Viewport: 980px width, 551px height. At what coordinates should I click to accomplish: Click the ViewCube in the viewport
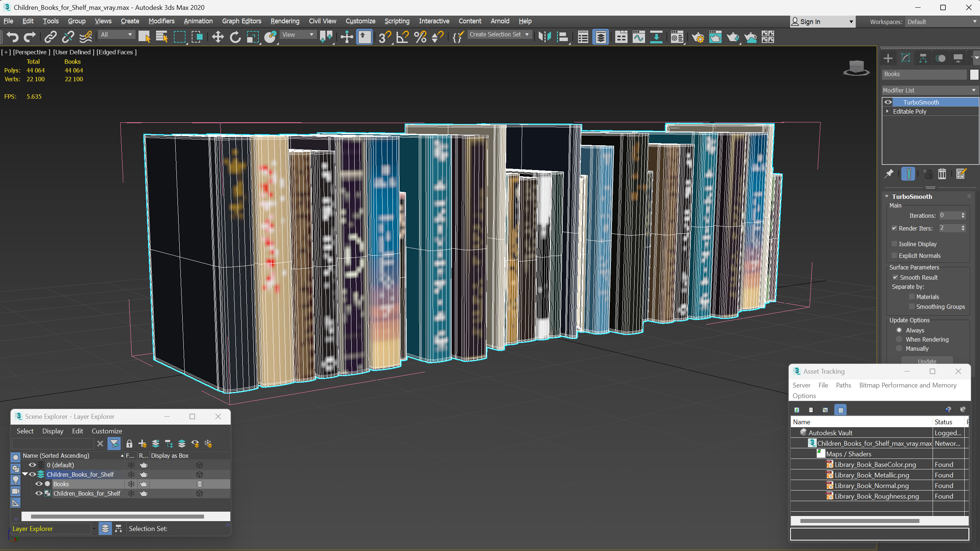click(x=856, y=68)
